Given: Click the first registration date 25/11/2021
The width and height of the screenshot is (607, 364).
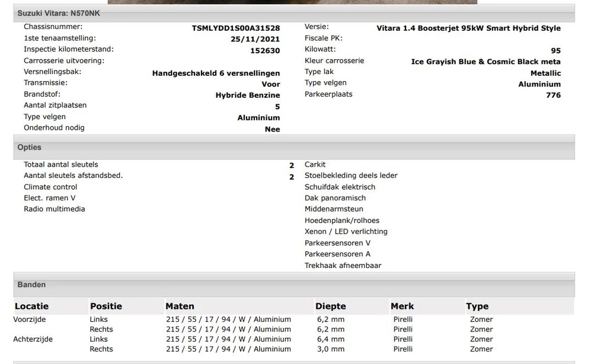Looking at the screenshot, I should coord(255,39).
